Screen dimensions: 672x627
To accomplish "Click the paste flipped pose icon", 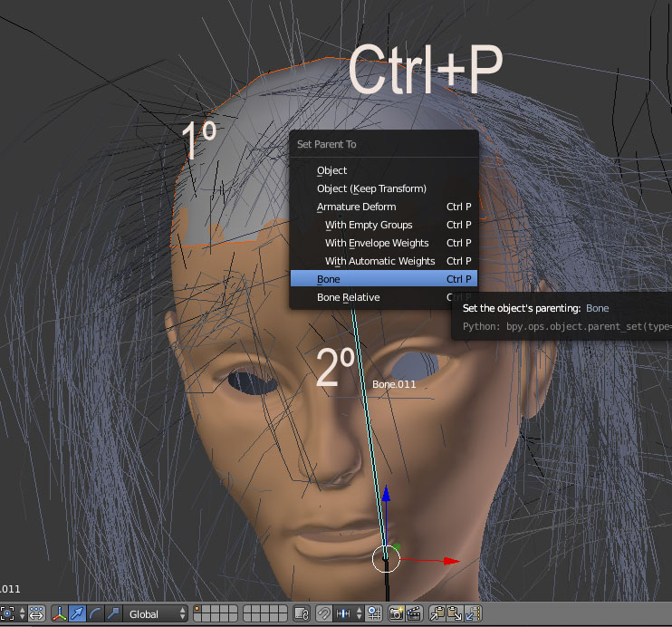I will tap(472, 614).
